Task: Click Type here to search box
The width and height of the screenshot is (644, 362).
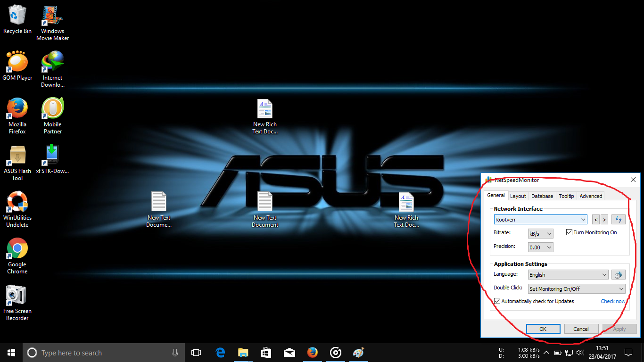Action: tap(104, 353)
